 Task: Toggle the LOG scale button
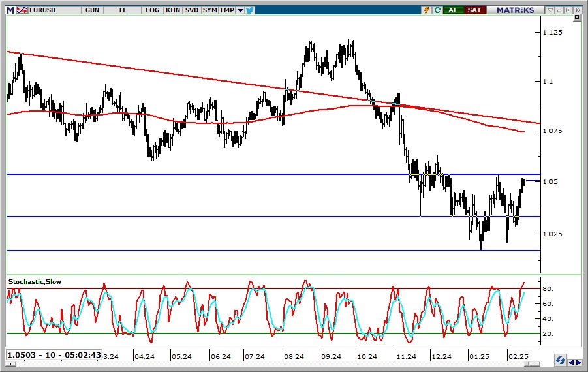[152, 10]
